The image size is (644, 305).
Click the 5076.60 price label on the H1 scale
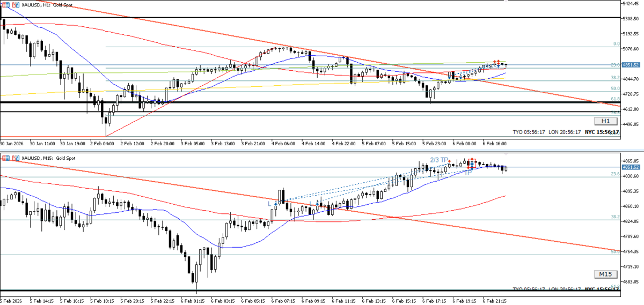click(x=632, y=49)
